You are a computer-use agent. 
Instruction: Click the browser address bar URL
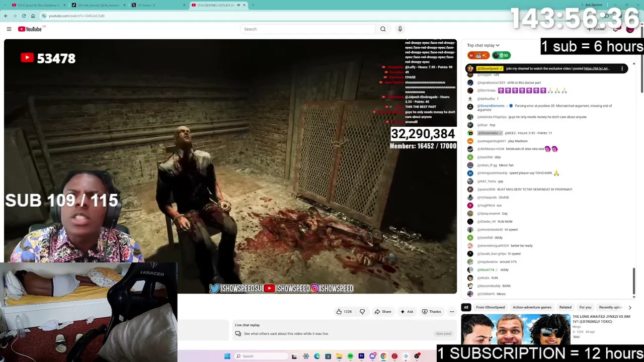coord(76,16)
